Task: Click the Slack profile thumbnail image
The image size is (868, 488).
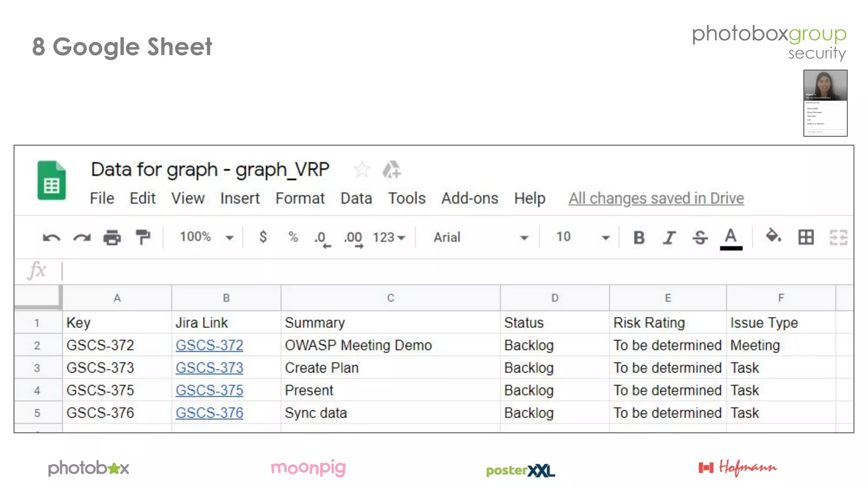Action: pos(825,103)
